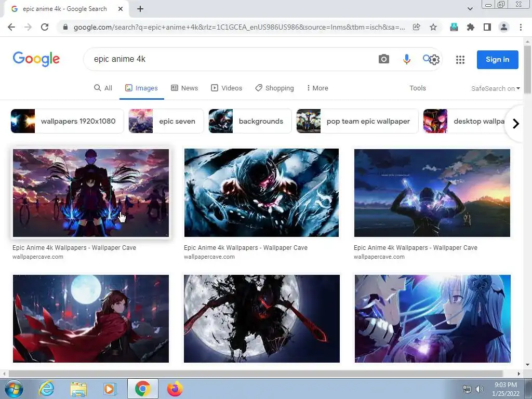This screenshot has height=399, width=532.
Task: Click the search box with epic anime 4k
Action: coord(231,59)
